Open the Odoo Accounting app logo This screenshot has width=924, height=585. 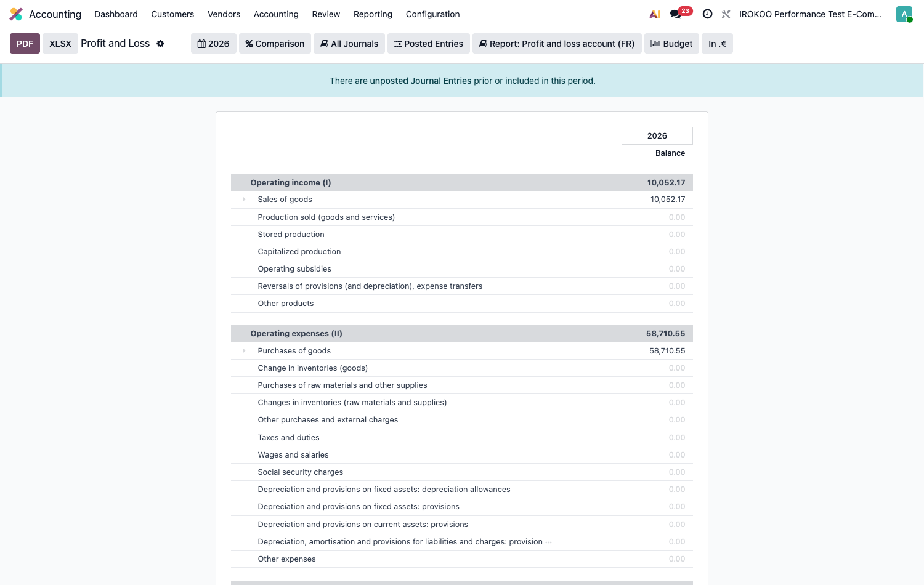[x=16, y=14]
